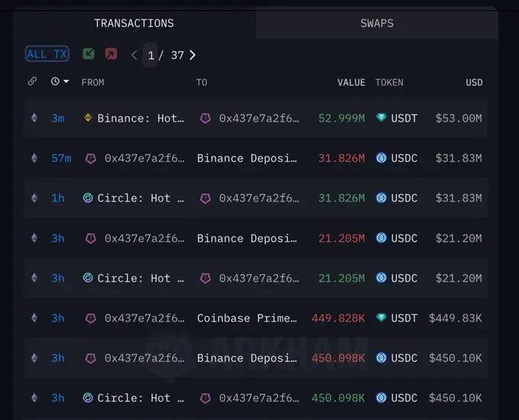Viewport: 519px width, 420px height.
Task: Edit the page number field
Action: click(150, 55)
